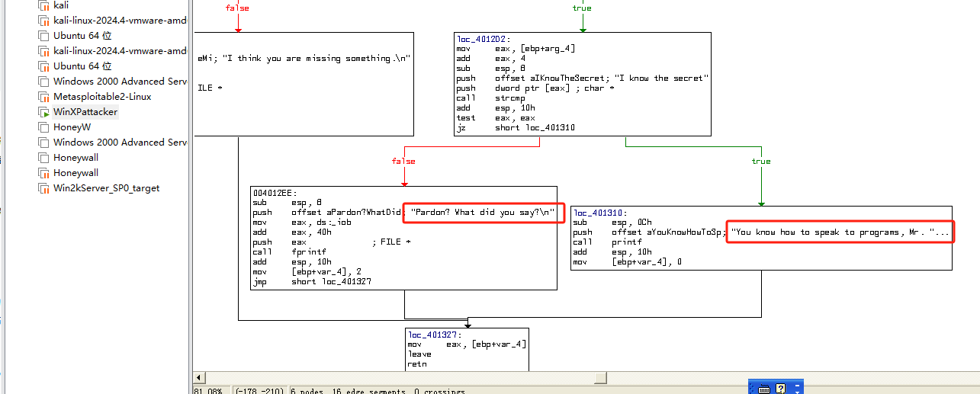Viewport: 980px width, 394px height.
Task: Click the running VM icon beside WinXPattacker
Action: pyautogui.click(x=44, y=112)
